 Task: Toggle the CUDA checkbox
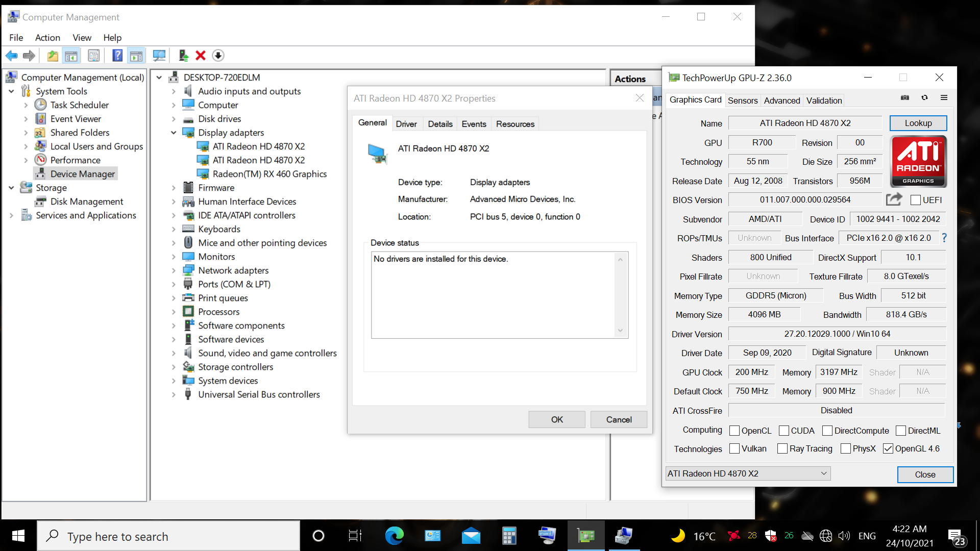point(784,431)
